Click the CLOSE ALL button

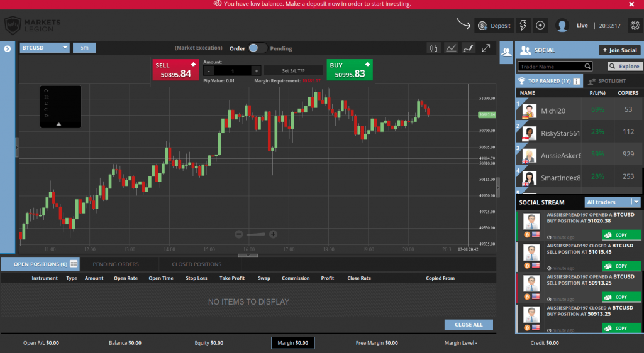tap(469, 325)
